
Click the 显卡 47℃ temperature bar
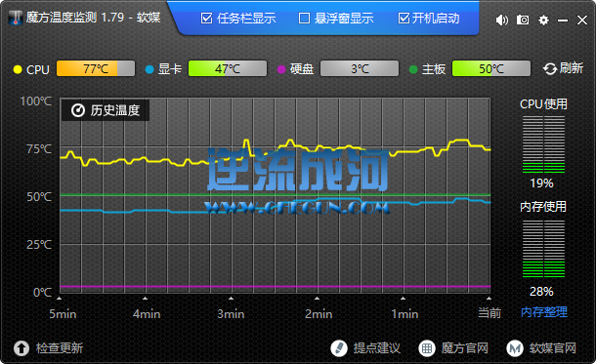(228, 68)
